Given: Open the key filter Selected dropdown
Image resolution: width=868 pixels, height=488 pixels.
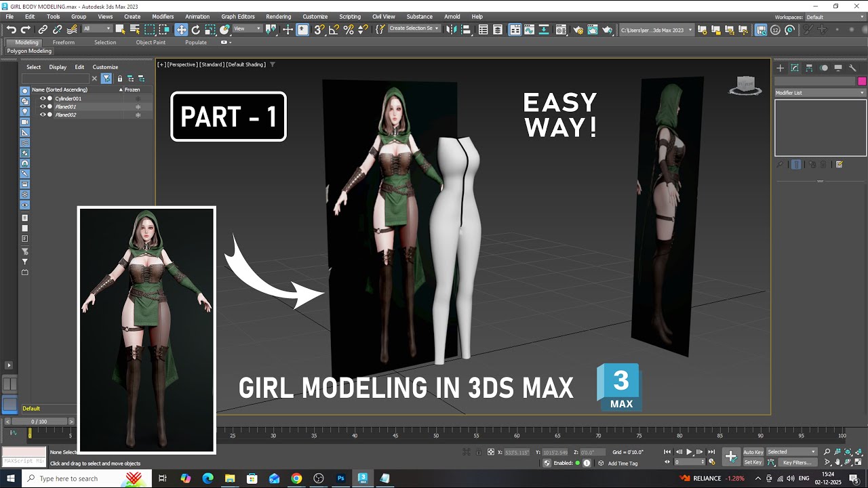Looking at the screenshot, I should click(792, 451).
